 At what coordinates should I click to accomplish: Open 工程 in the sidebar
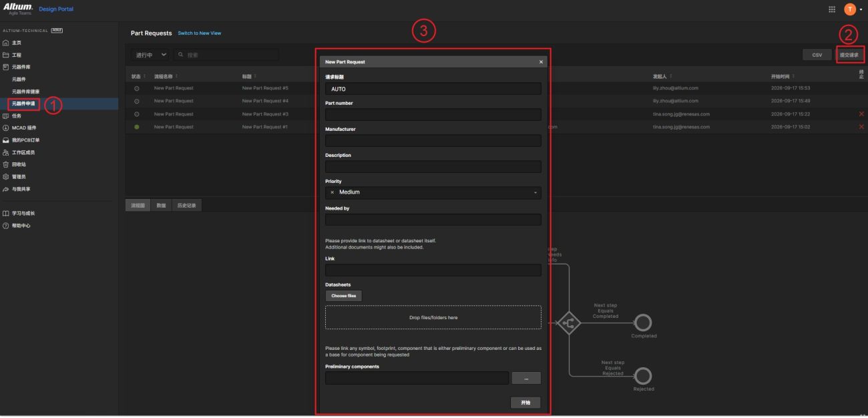pyautogui.click(x=18, y=55)
